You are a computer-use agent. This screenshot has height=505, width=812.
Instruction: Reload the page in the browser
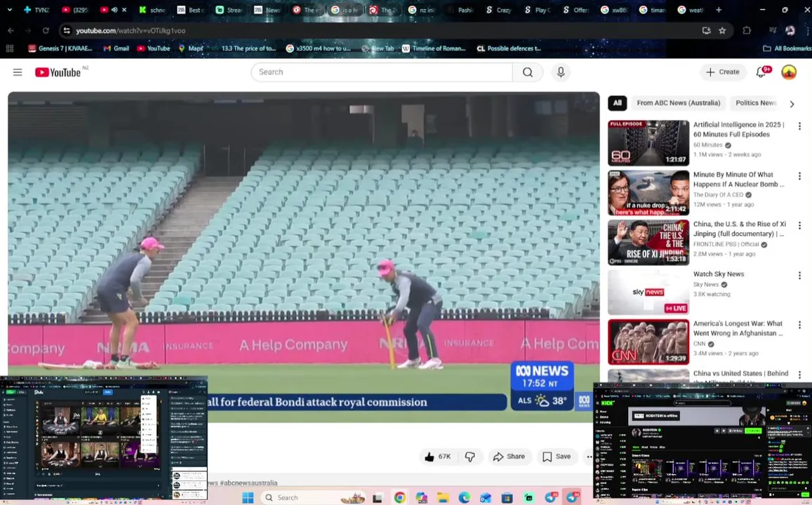click(x=46, y=31)
